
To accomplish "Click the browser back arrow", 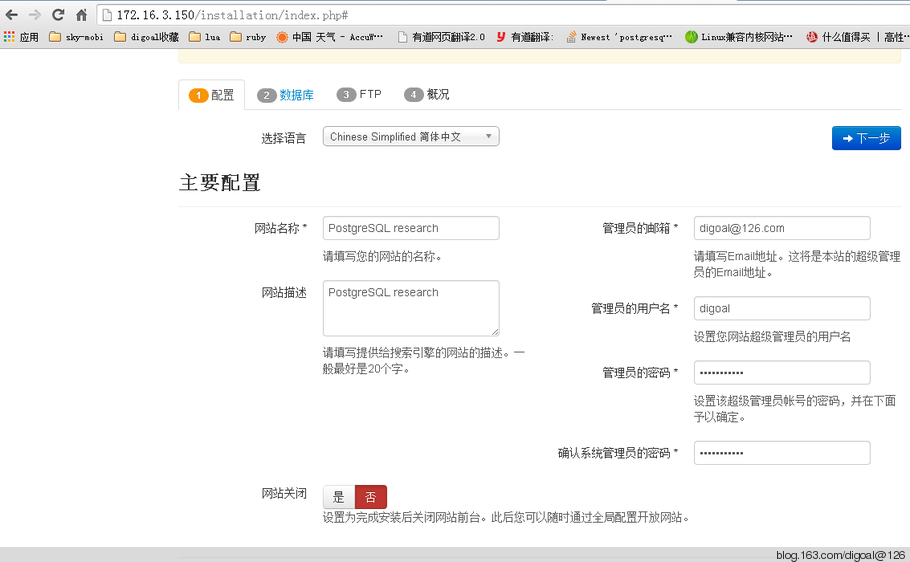I will coord(12,15).
